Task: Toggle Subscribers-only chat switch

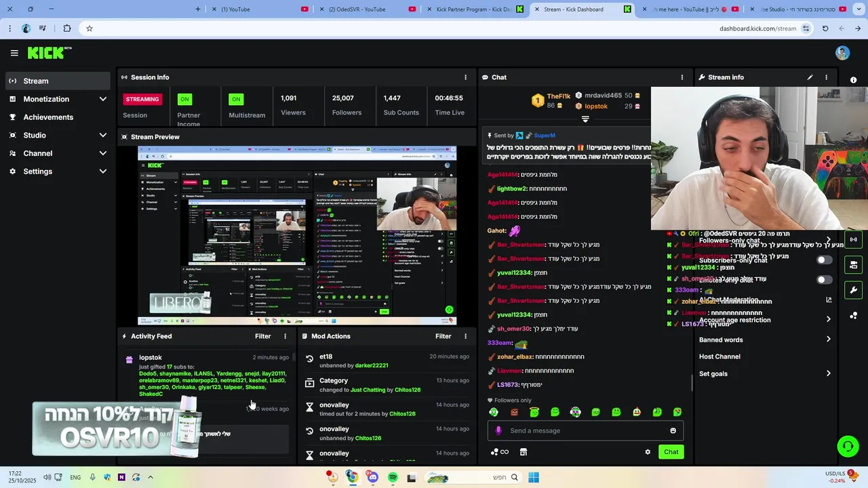Action: click(x=824, y=260)
